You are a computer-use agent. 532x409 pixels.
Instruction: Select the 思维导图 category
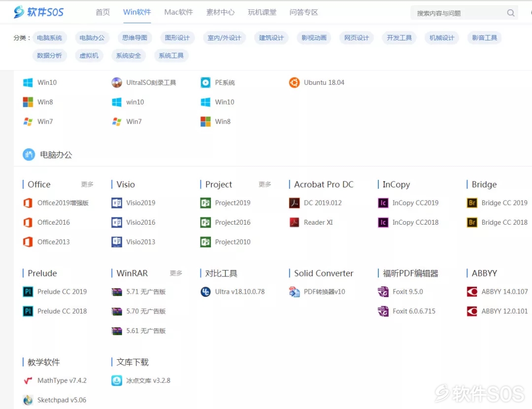(x=134, y=37)
